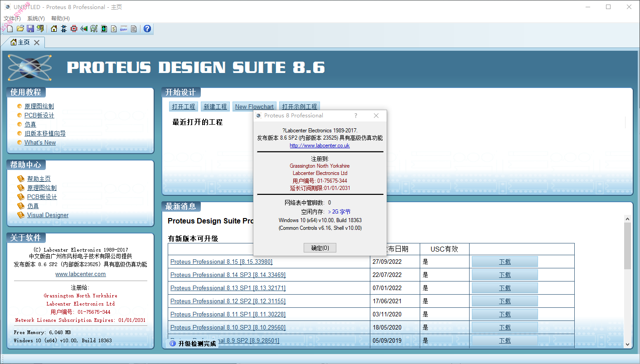640x364 pixels.
Task: Open www.labcenter.com in the 关于软件 panel
Action: tap(81, 274)
